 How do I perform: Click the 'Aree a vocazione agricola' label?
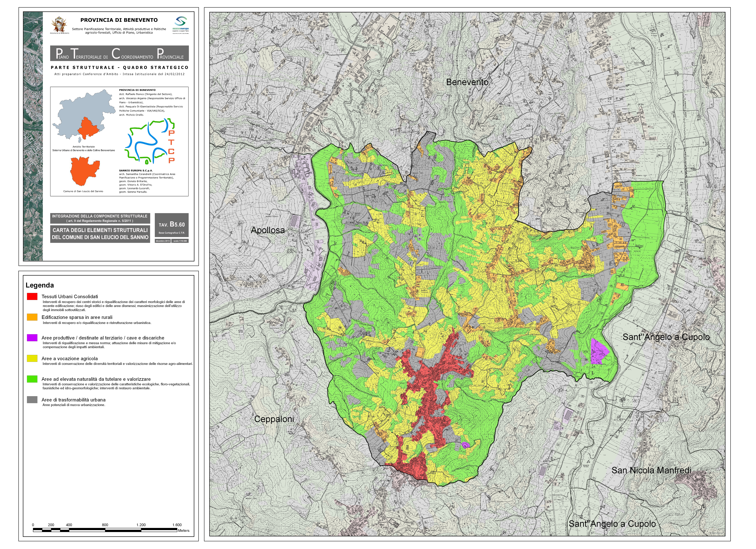point(70,358)
